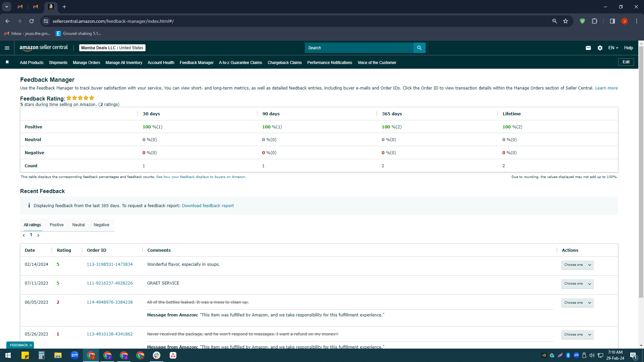The height and width of the screenshot is (362, 644).
Task: Open Shipments menu item
Action: [58, 63]
